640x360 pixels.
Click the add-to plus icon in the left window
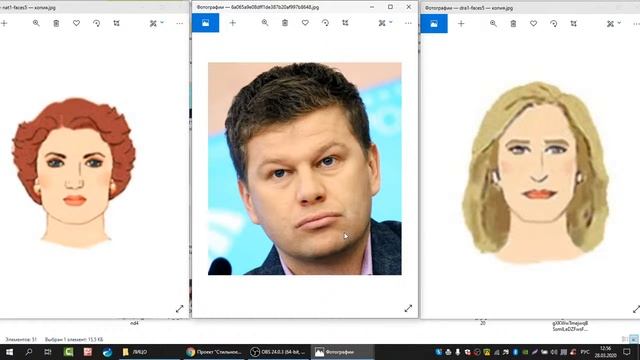click(4, 24)
